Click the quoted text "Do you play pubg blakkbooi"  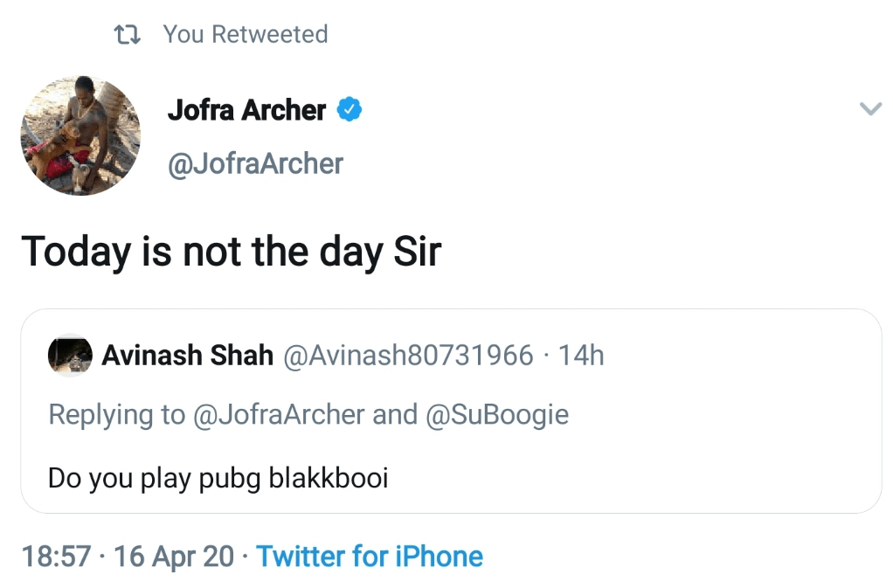point(218,479)
